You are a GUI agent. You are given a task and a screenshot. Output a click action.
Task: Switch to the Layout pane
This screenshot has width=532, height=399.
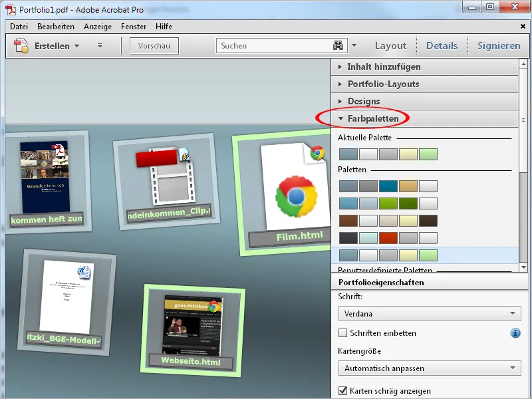(x=390, y=46)
